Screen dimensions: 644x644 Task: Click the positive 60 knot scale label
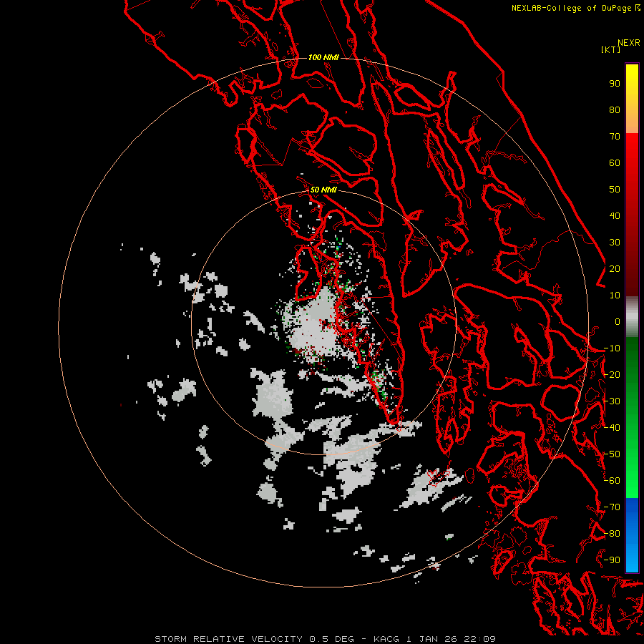(x=615, y=163)
